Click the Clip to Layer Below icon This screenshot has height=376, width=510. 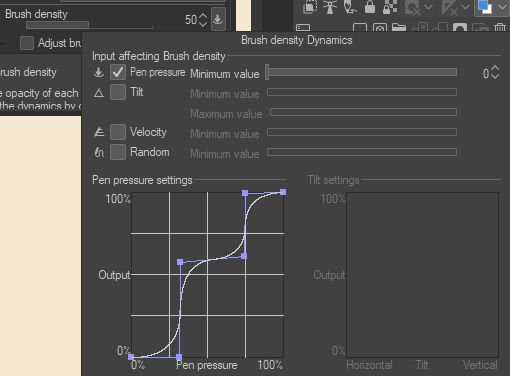pyautogui.click(x=310, y=7)
